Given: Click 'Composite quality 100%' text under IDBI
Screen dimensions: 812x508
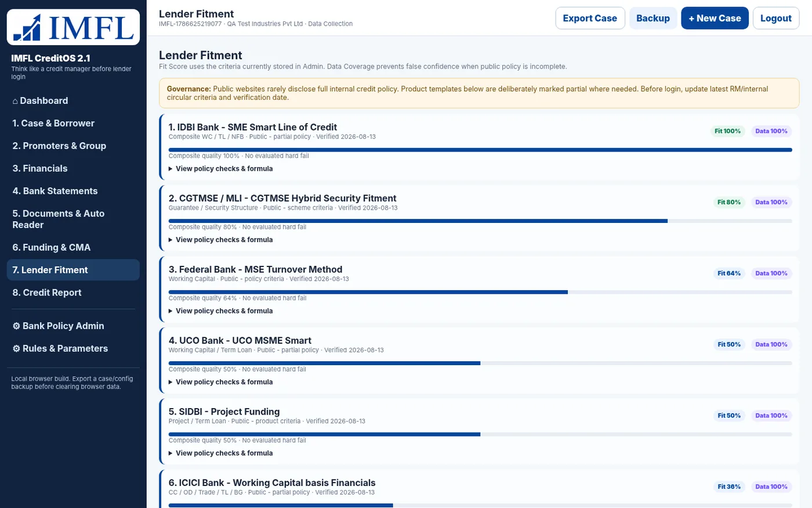Looking at the screenshot, I should (x=204, y=156).
